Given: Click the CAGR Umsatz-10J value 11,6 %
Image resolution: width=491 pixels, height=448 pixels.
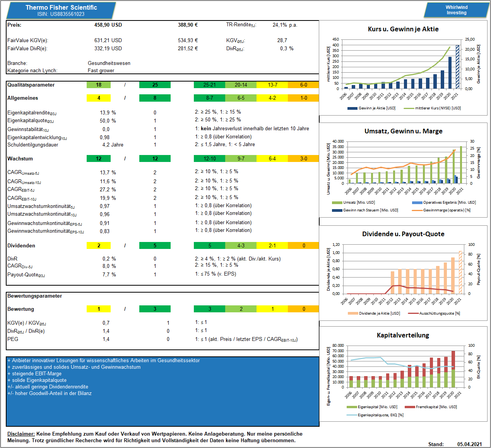Looking at the screenshot, I should [x=108, y=181].
